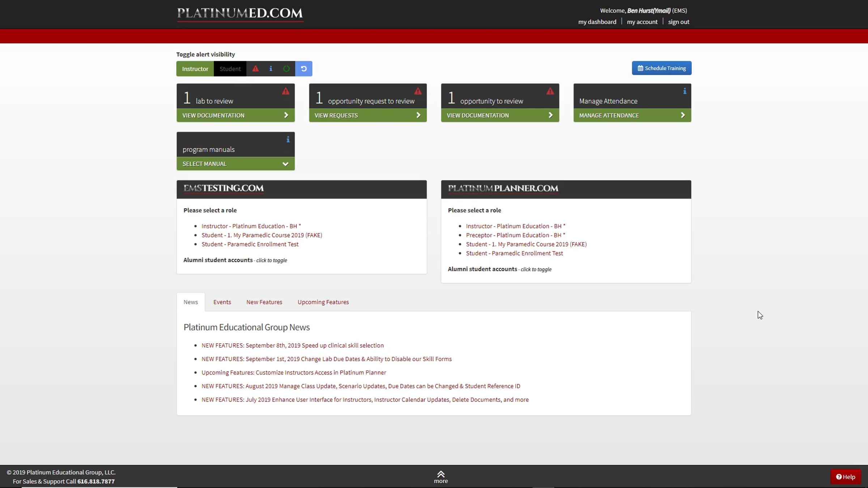Click the red Help button
The width and height of the screenshot is (868, 488).
click(x=845, y=477)
